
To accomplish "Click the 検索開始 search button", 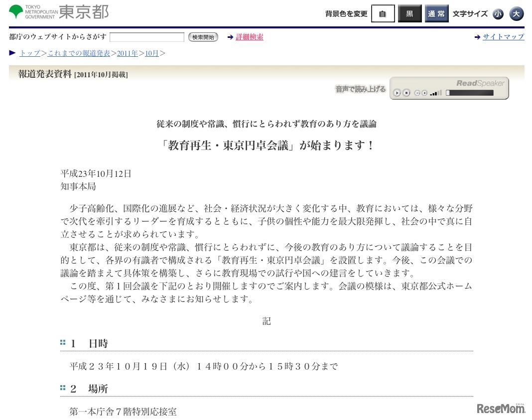I will click(x=203, y=37).
